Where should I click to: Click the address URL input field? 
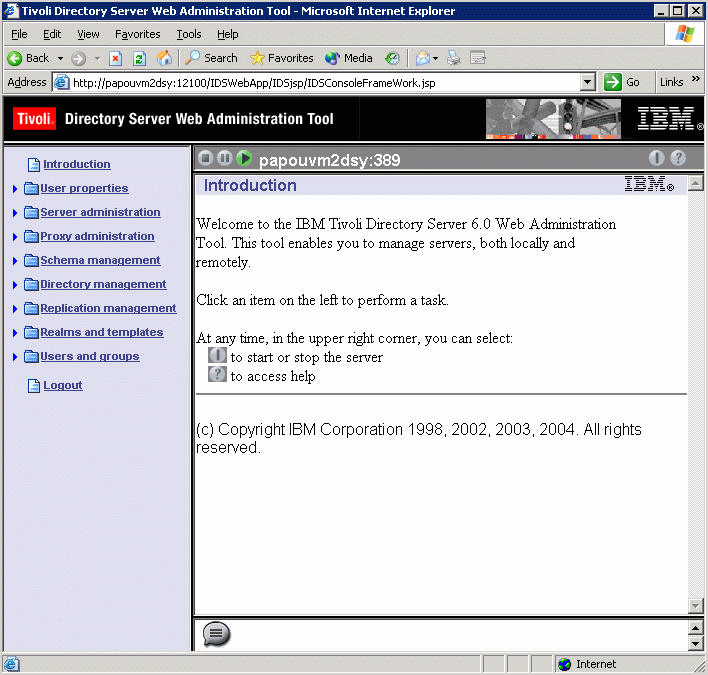325,83
